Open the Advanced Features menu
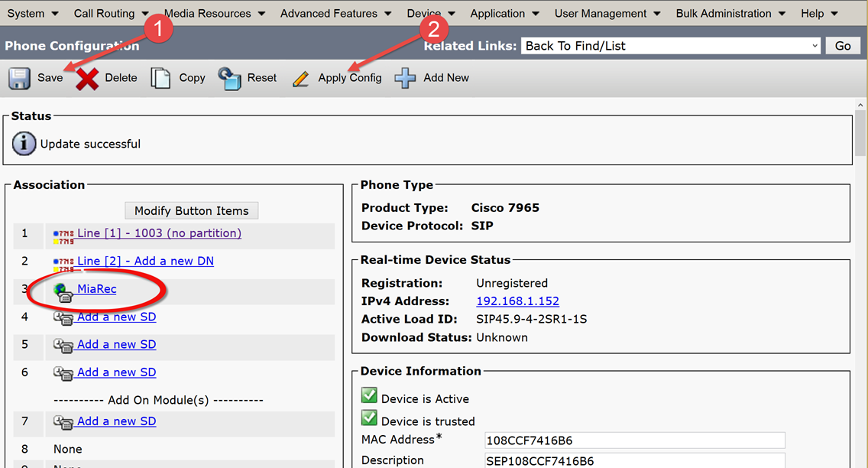Viewport: 868px width, 468px height. click(336, 13)
